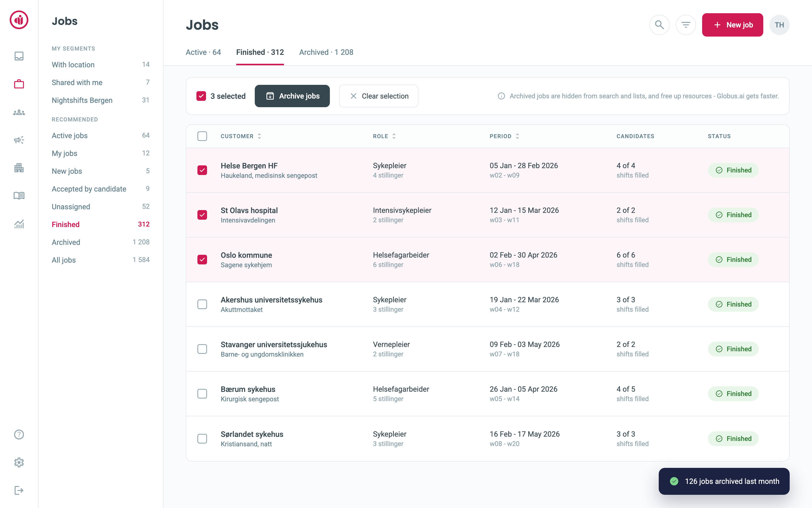Sort by the Customer column
This screenshot has height=508, width=812.
241,136
